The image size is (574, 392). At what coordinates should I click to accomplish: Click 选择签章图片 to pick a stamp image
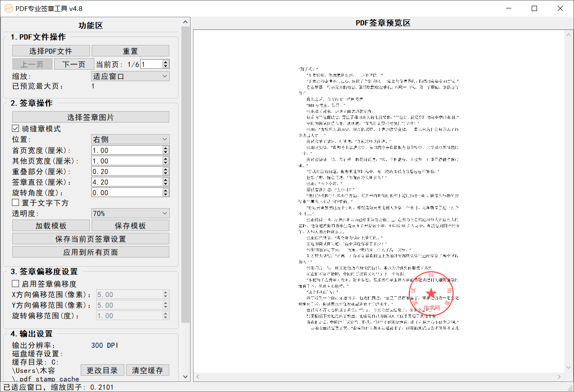[x=90, y=117]
